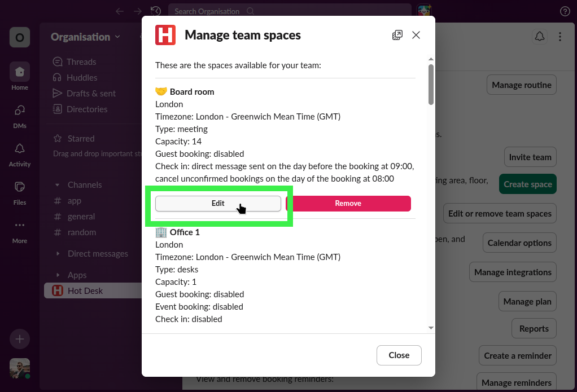
Task: Open the Home view in the Slack sidebar
Action: (x=19, y=76)
